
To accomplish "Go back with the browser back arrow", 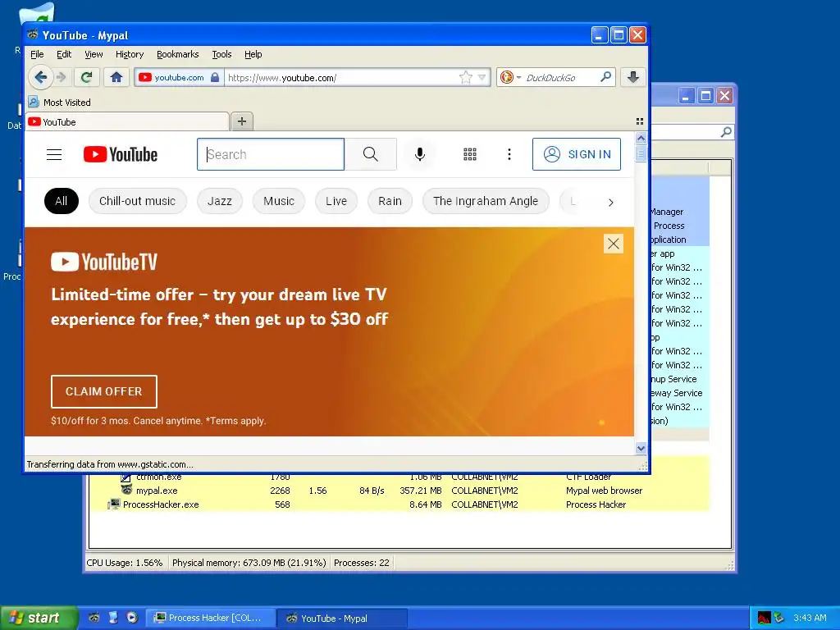I will tap(41, 77).
